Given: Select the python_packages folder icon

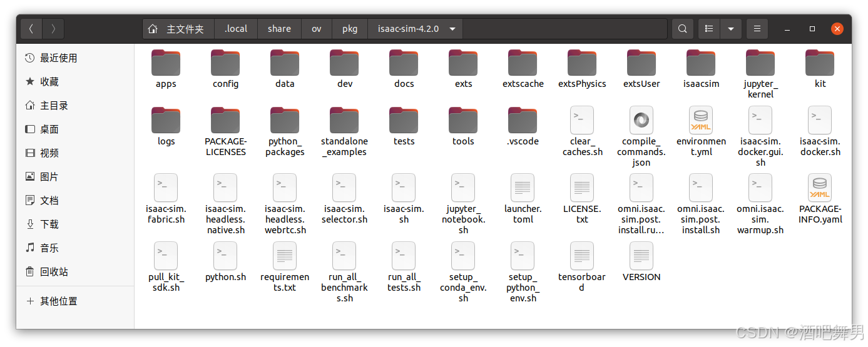Looking at the screenshot, I should (285, 120).
